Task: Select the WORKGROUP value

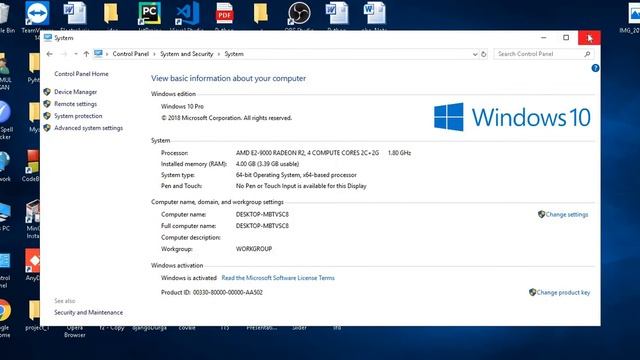Action: (x=254, y=249)
